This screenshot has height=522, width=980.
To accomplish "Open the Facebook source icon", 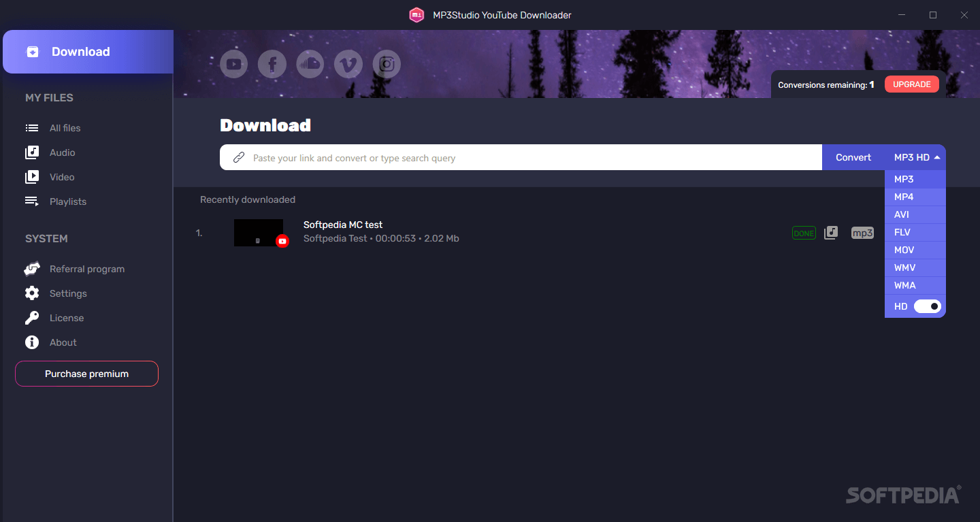I will [272, 64].
